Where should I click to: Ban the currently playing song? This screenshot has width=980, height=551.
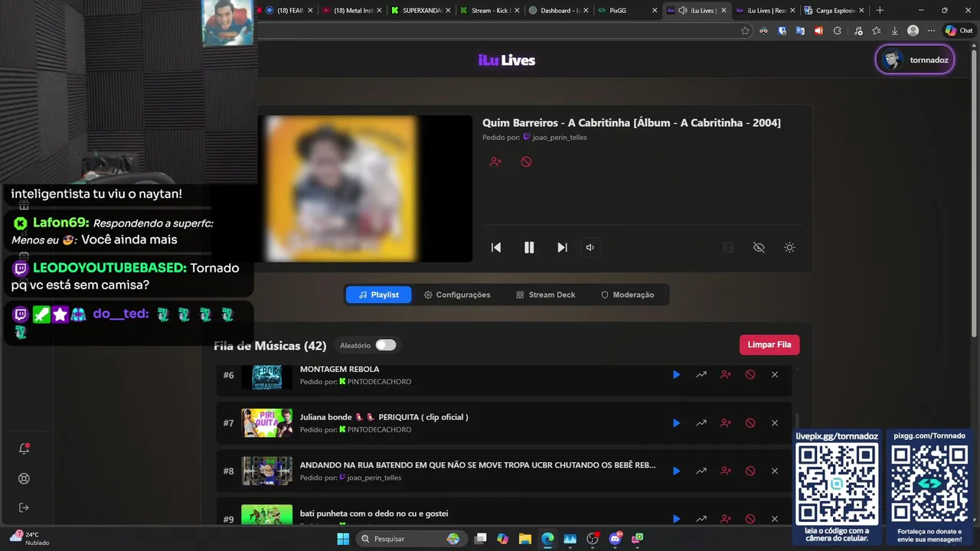[x=526, y=161]
